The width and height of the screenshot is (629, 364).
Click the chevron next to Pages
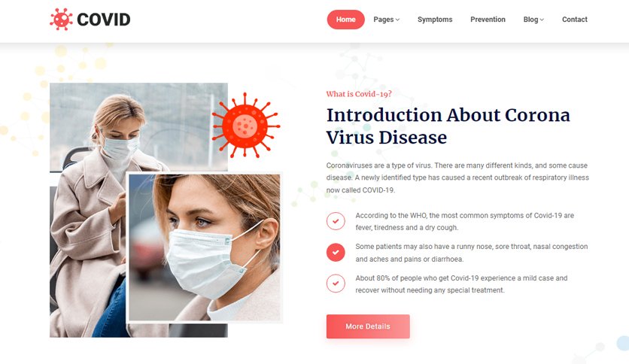(x=397, y=20)
